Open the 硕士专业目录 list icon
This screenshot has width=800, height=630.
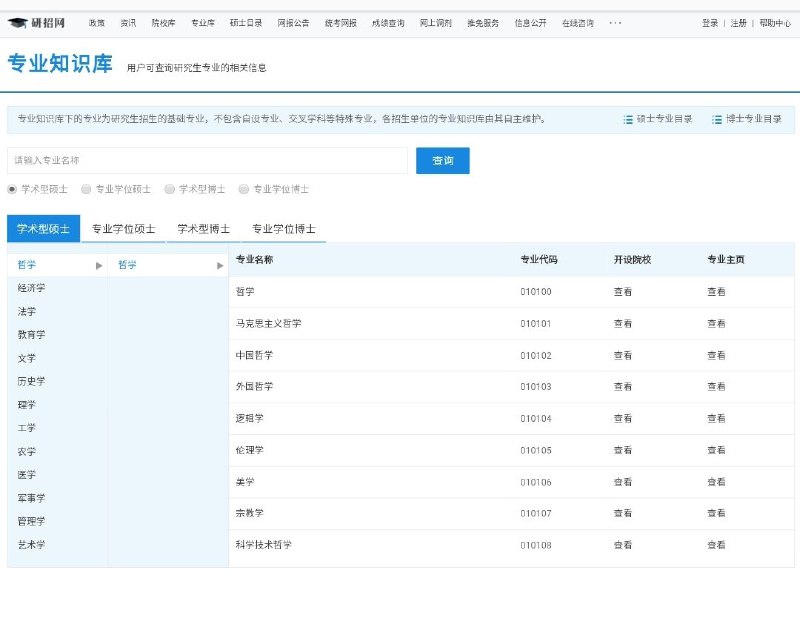(x=628, y=119)
